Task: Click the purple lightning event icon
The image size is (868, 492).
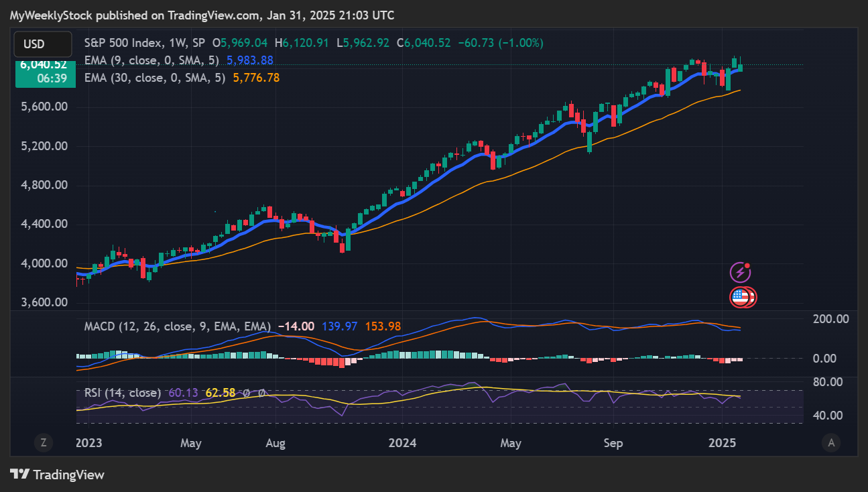Action: pyautogui.click(x=740, y=272)
